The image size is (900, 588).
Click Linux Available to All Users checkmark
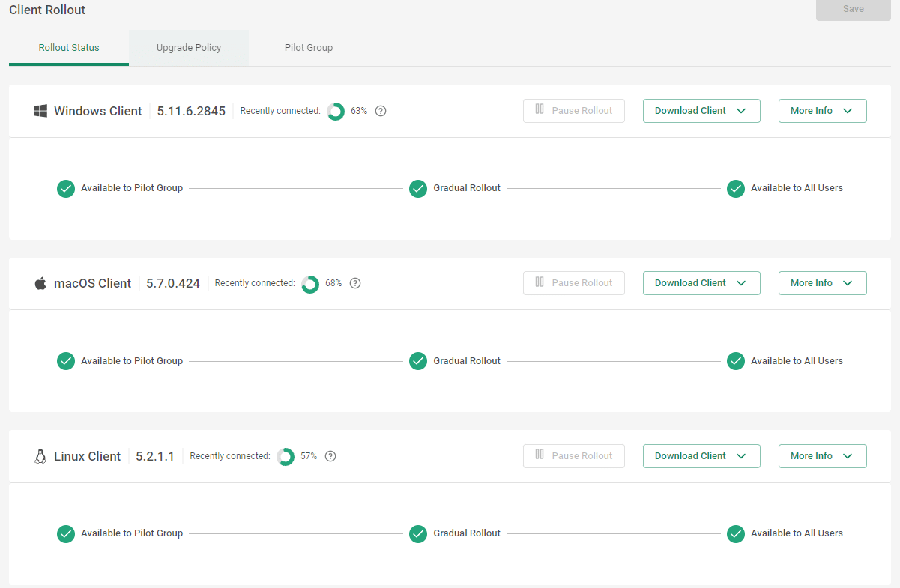(x=736, y=533)
